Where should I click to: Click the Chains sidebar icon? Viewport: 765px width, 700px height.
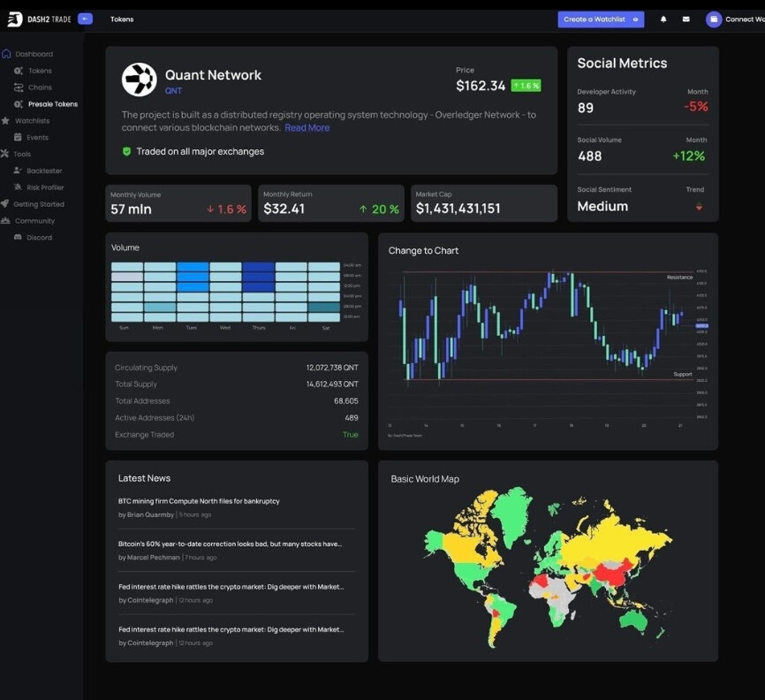(19, 87)
